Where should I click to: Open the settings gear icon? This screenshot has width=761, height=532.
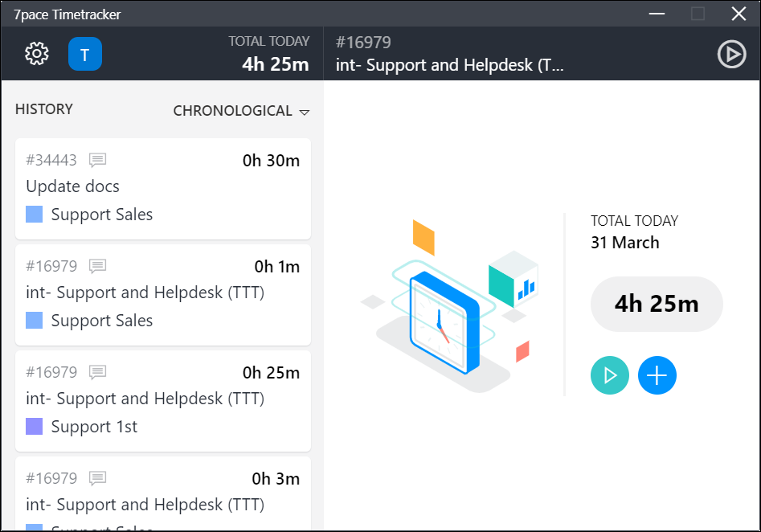pyautogui.click(x=37, y=53)
